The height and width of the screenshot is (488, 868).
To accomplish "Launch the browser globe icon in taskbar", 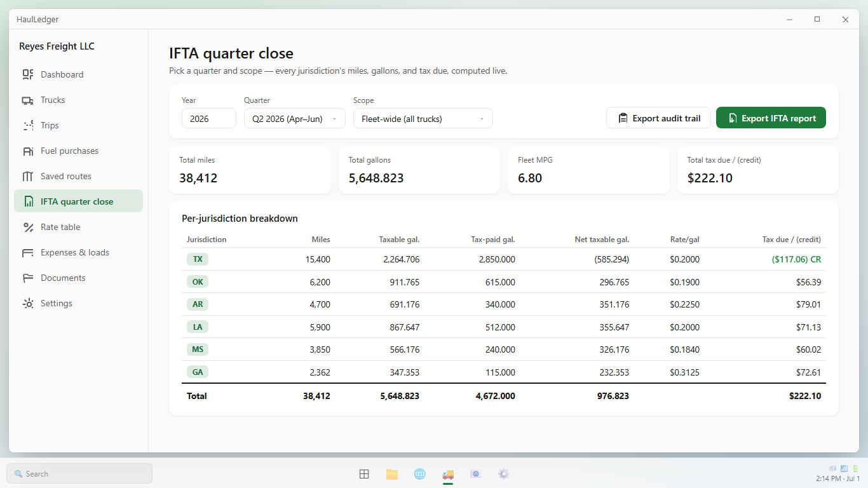I will tap(420, 473).
